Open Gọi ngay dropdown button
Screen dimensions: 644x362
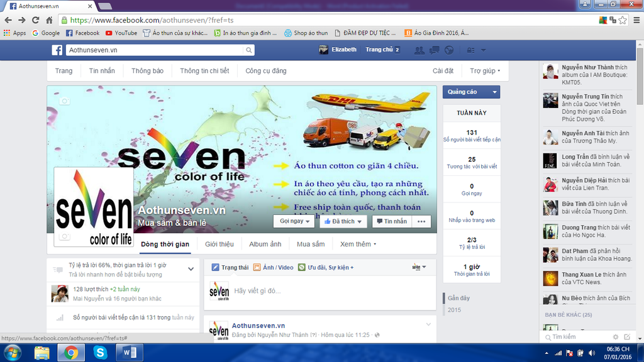point(294,221)
